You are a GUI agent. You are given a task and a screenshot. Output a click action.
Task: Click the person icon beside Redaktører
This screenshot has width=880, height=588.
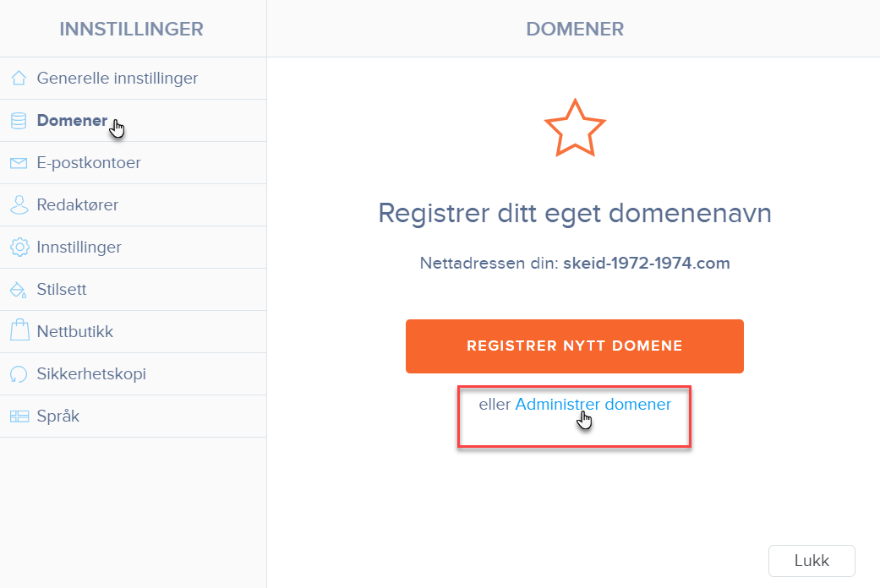point(19,204)
